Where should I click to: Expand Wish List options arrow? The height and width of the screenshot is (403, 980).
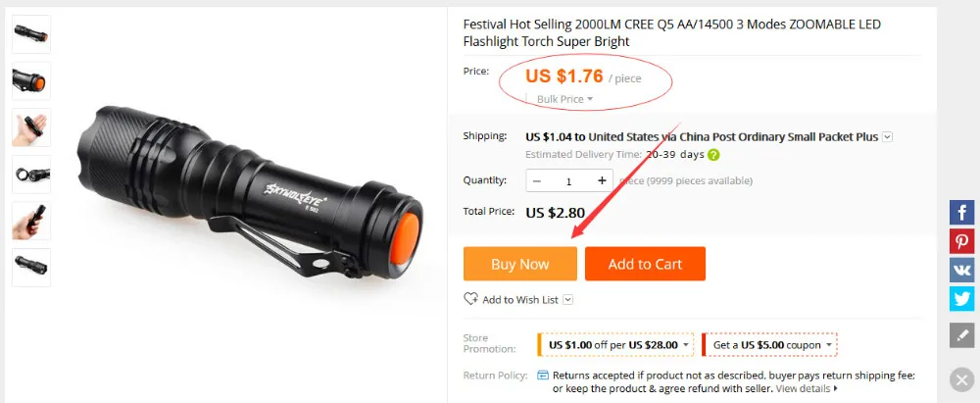[567, 300]
